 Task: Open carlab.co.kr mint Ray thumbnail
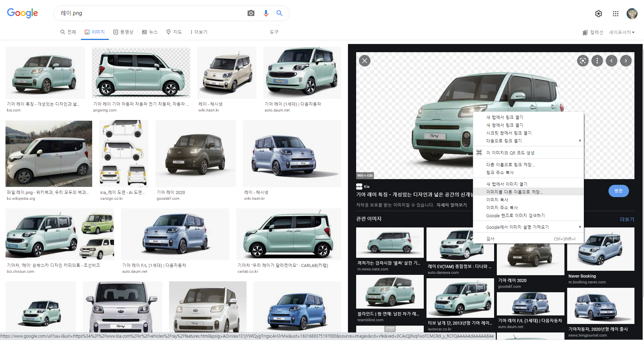pos(289,234)
